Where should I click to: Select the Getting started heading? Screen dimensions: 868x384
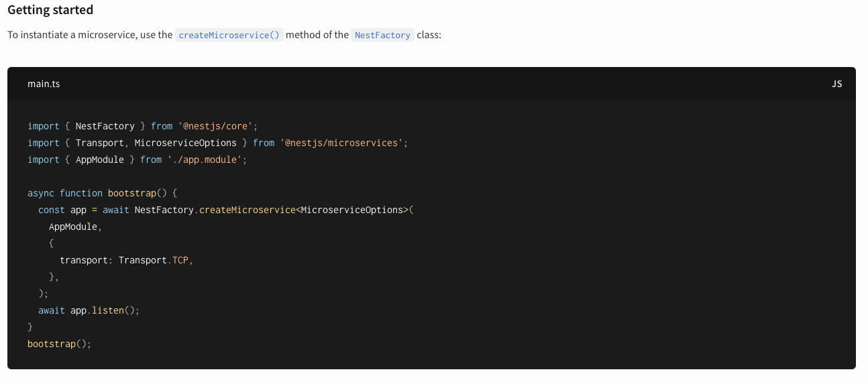tap(50, 10)
